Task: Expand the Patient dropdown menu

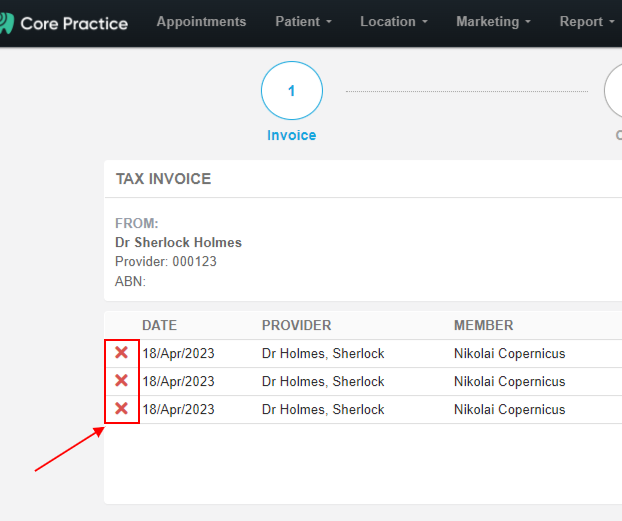Action: (303, 22)
